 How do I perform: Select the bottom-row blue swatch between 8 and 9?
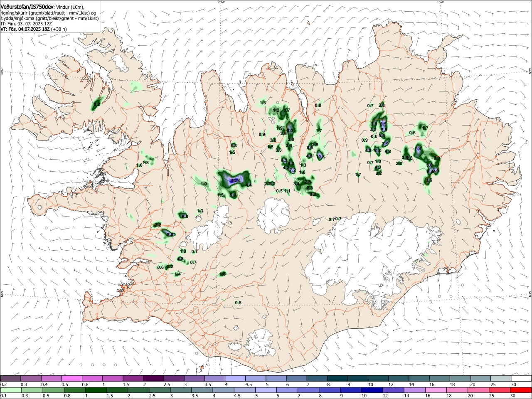(x=330, y=390)
